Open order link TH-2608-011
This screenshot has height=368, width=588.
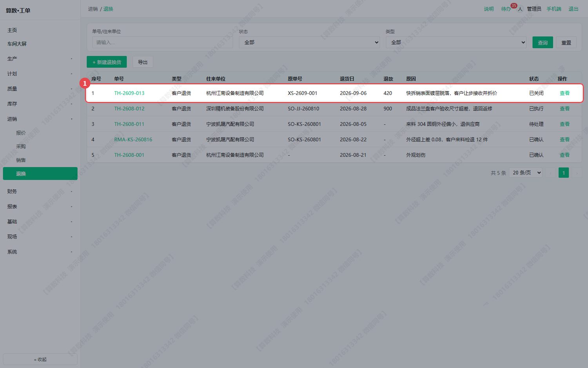coord(129,124)
